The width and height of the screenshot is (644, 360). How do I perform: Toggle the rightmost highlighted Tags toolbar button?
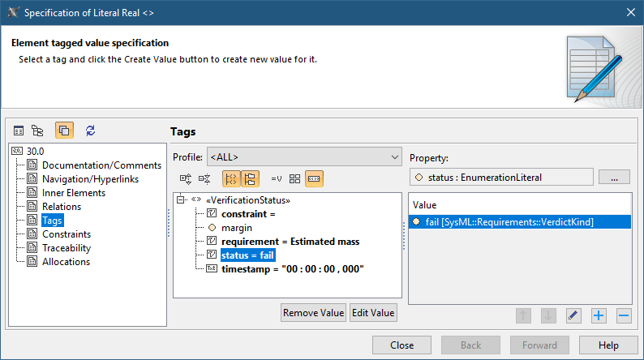click(x=314, y=178)
